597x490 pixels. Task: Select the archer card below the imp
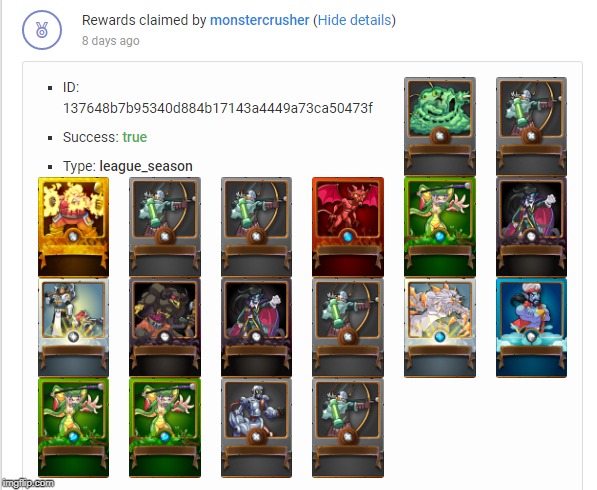point(348,327)
